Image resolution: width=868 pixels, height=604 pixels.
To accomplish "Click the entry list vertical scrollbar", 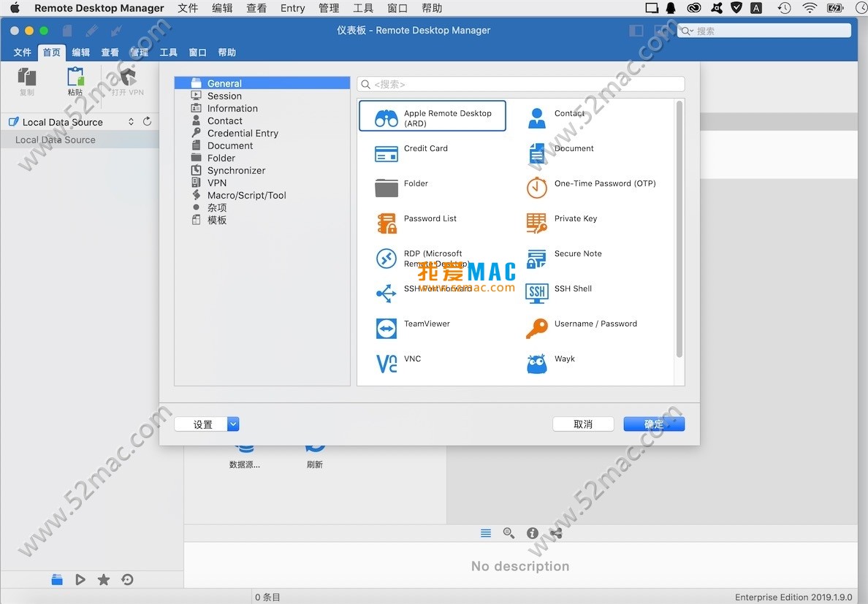I will point(679,230).
